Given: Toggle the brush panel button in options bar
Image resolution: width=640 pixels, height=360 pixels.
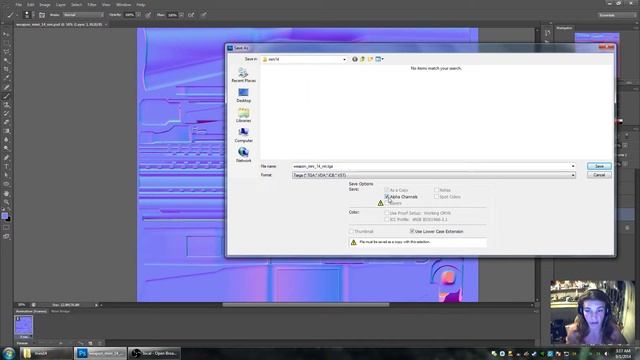Looking at the screenshot, I should pos(42,15).
